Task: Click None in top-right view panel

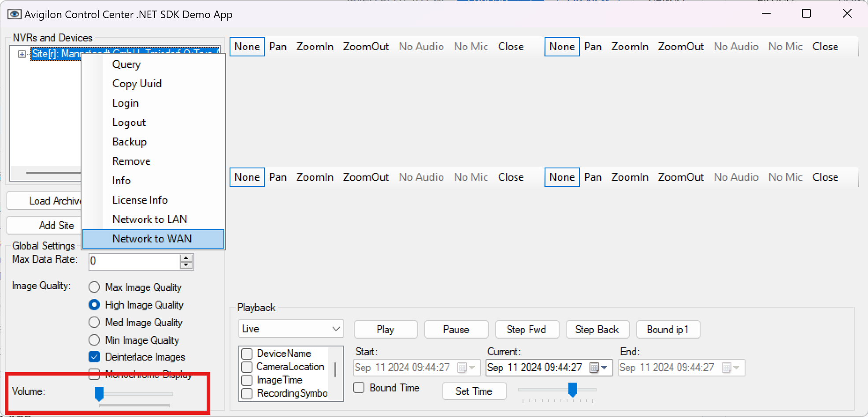Action: pos(562,47)
